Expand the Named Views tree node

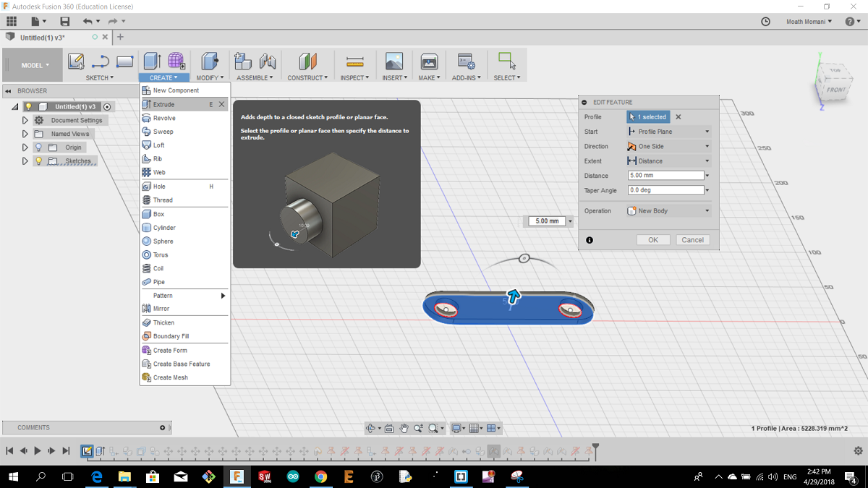pyautogui.click(x=25, y=134)
